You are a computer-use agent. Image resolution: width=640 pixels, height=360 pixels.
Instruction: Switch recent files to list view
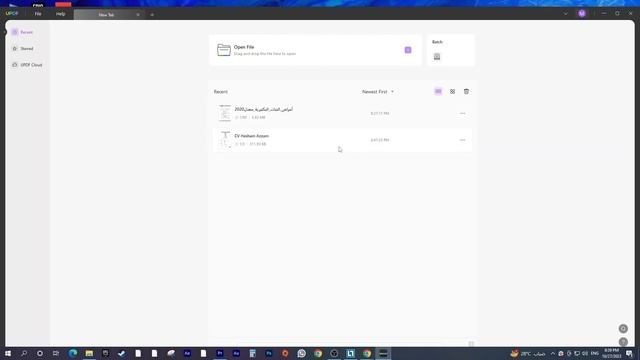point(438,91)
